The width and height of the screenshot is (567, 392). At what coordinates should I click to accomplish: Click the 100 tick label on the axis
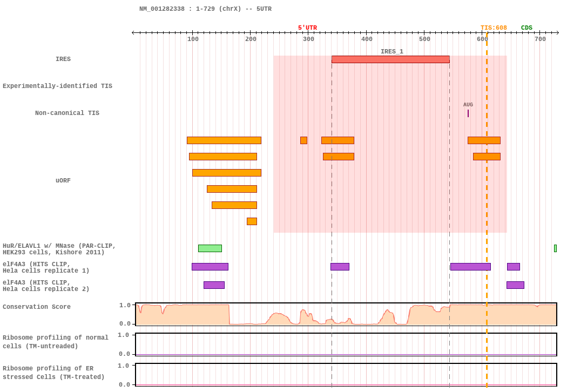pyautogui.click(x=193, y=39)
